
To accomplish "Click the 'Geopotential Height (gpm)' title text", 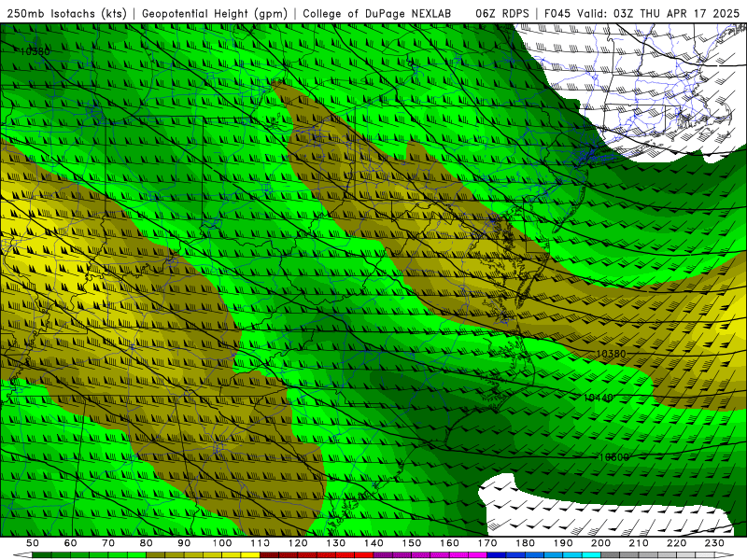I will (x=215, y=13).
